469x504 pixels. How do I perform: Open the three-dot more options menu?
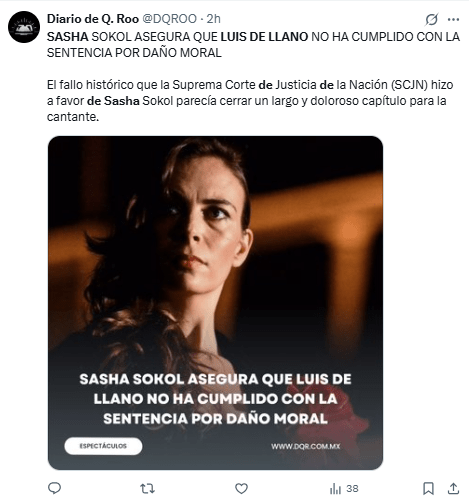453,19
